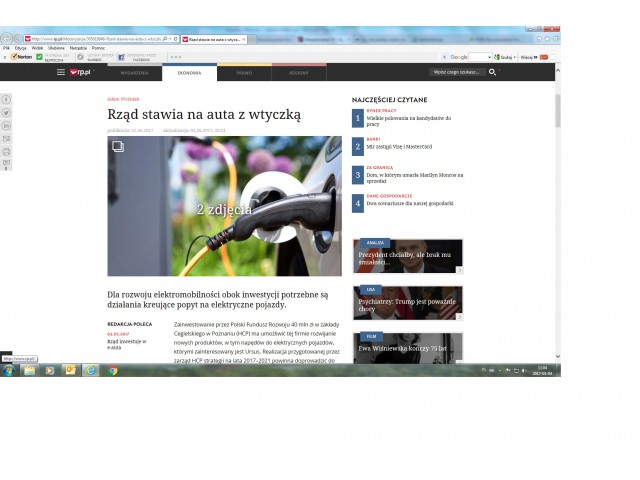Click the email envelope share icon
The height and width of the screenshot is (480, 640).
tap(6, 139)
